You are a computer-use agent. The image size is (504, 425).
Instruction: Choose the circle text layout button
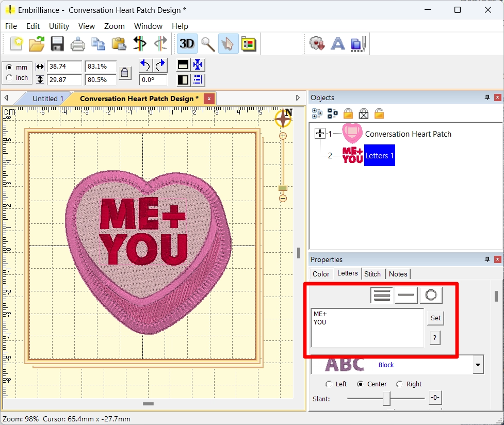click(x=431, y=295)
